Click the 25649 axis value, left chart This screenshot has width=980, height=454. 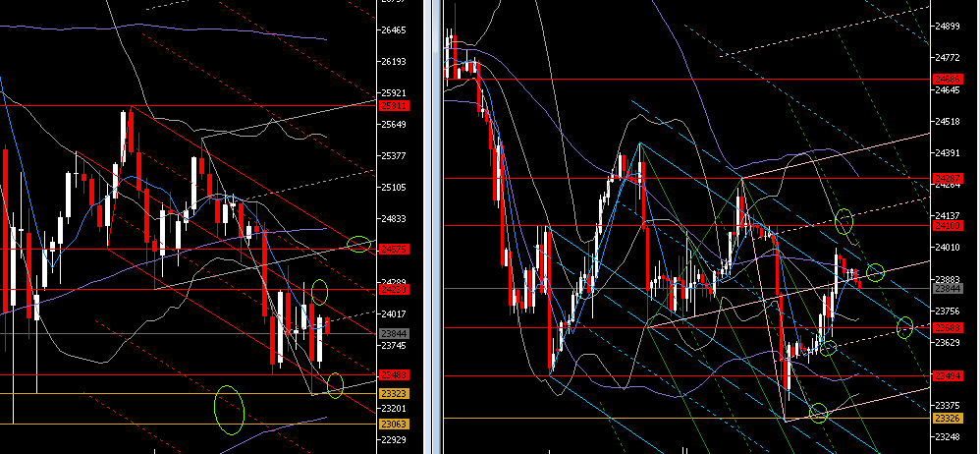pos(394,124)
